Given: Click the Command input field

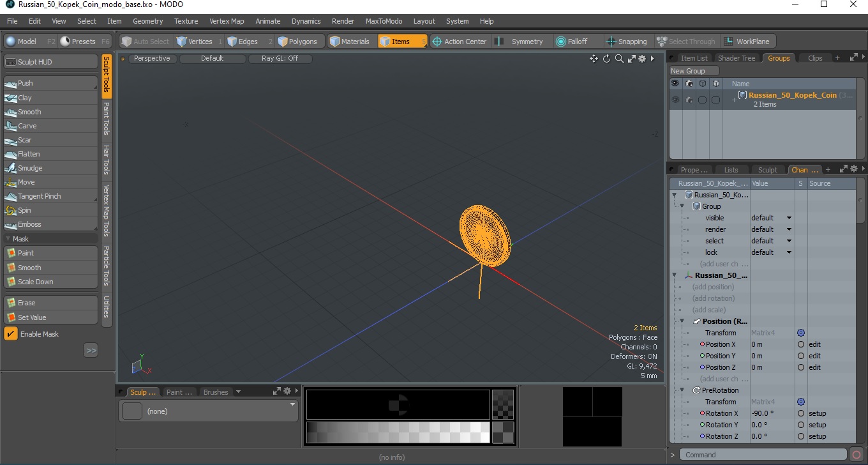Looking at the screenshot, I should click(764, 455).
